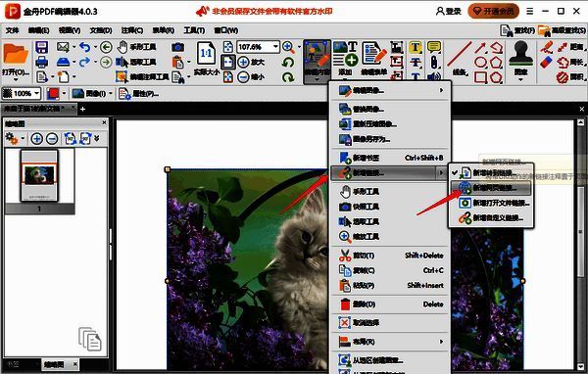Click the Login button in title bar

click(x=449, y=11)
